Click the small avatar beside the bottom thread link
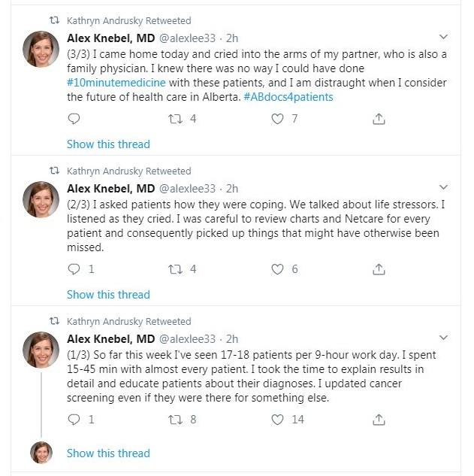Image resolution: width=474 pixels, height=476 pixels. click(x=41, y=453)
